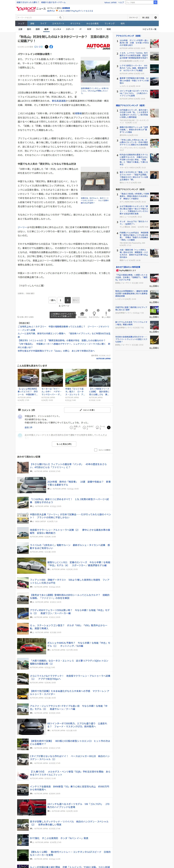This screenshot has width=174, height=868.
Task: Open みんなの意見 top navigation tab
Action: [93, 24]
